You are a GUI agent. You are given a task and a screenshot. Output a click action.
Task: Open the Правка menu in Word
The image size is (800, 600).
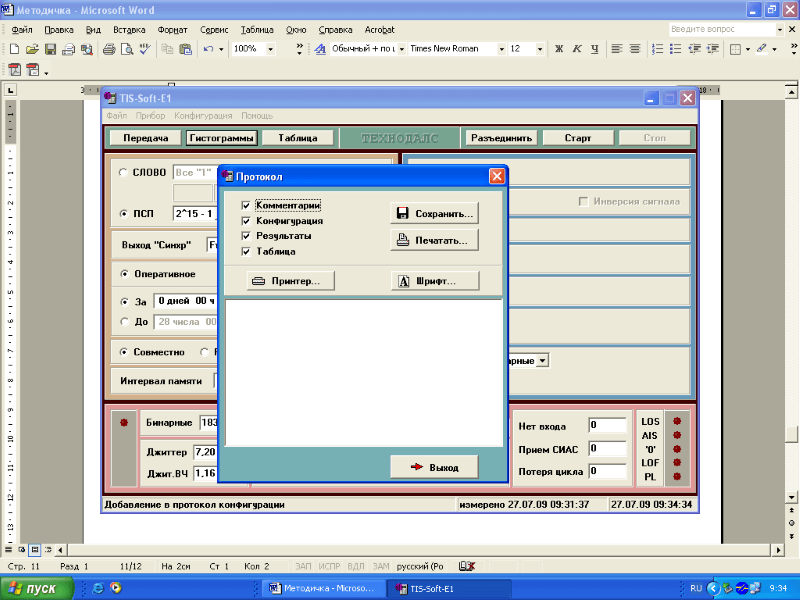(x=59, y=30)
